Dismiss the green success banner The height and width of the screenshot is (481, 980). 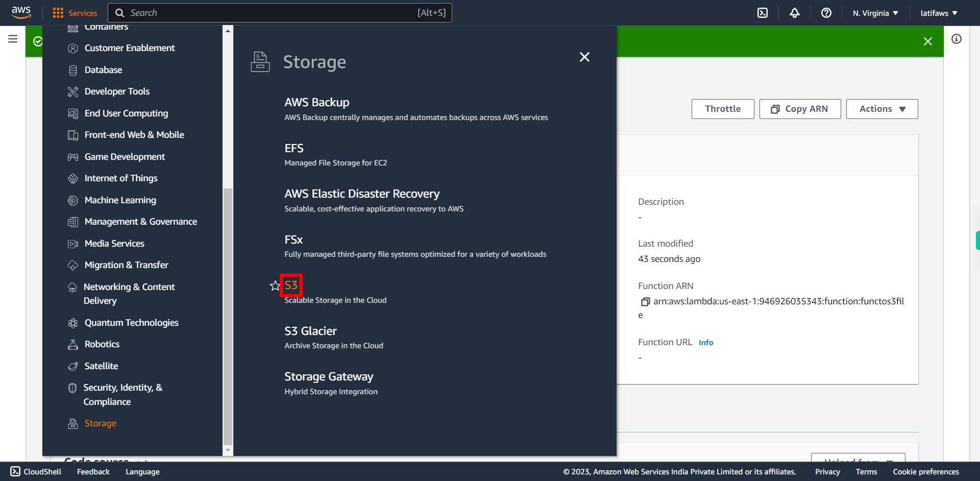[x=928, y=41]
